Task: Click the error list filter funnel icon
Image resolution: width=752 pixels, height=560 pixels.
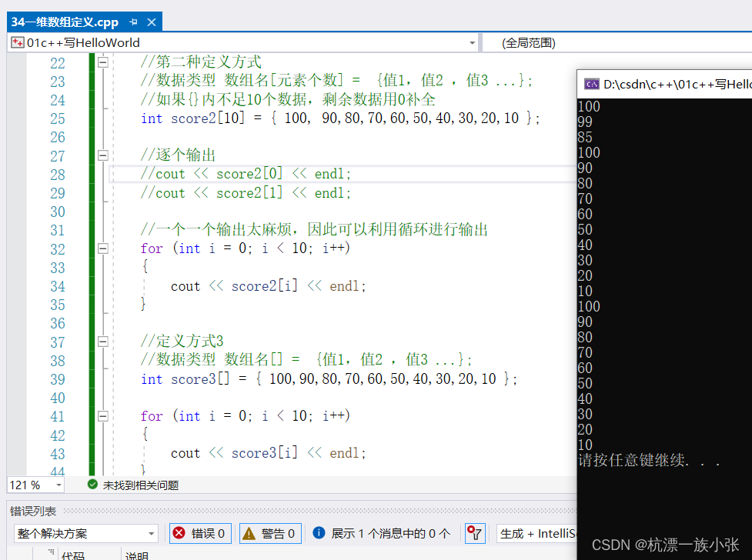Action: click(x=475, y=533)
